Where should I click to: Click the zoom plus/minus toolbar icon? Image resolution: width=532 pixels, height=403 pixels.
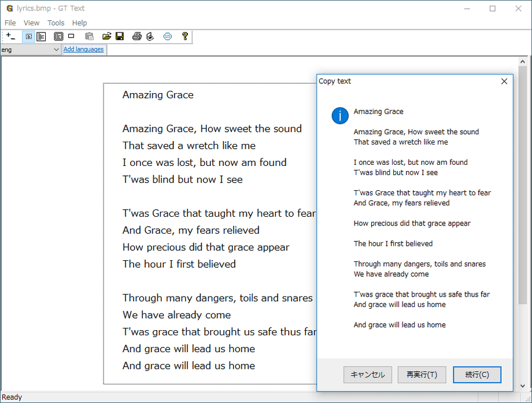pos(10,36)
